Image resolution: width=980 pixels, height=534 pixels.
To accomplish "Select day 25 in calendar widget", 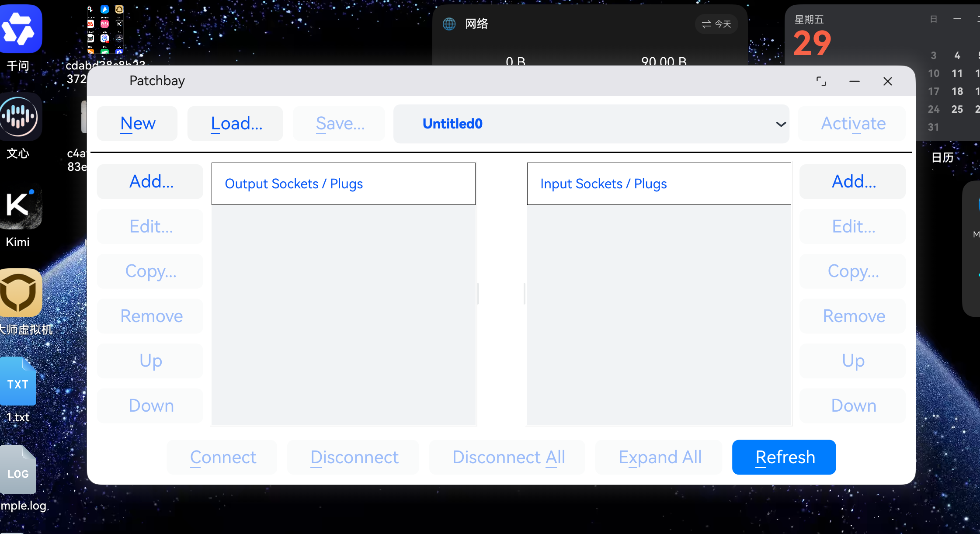I will (x=957, y=109).
